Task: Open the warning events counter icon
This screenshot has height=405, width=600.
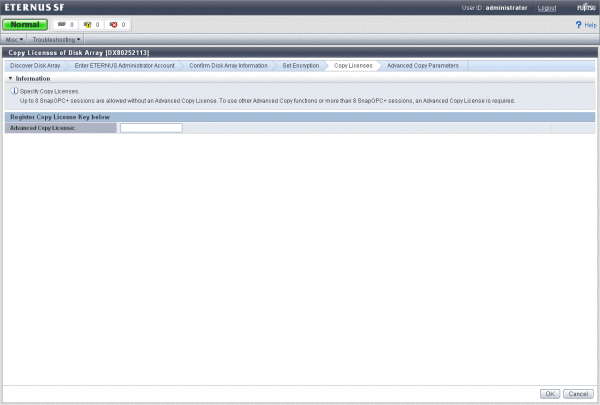Action: pyautogui.click(x=87, y=24)
